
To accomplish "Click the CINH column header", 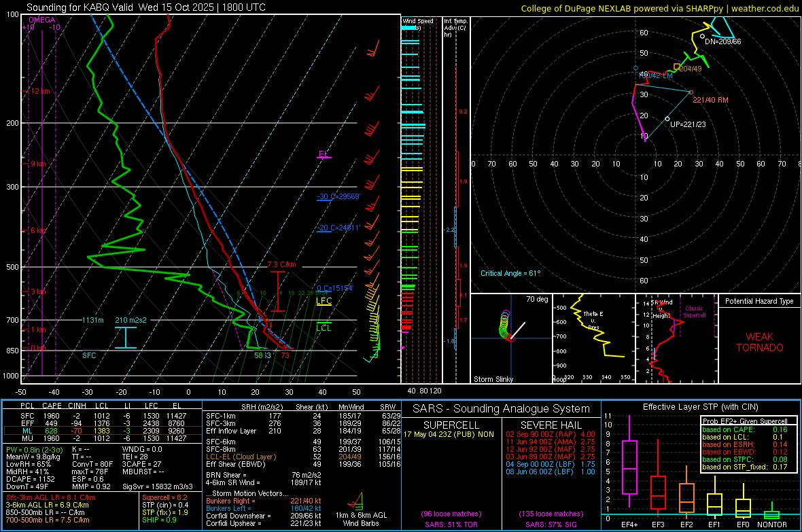I will [x=77, y=406].
